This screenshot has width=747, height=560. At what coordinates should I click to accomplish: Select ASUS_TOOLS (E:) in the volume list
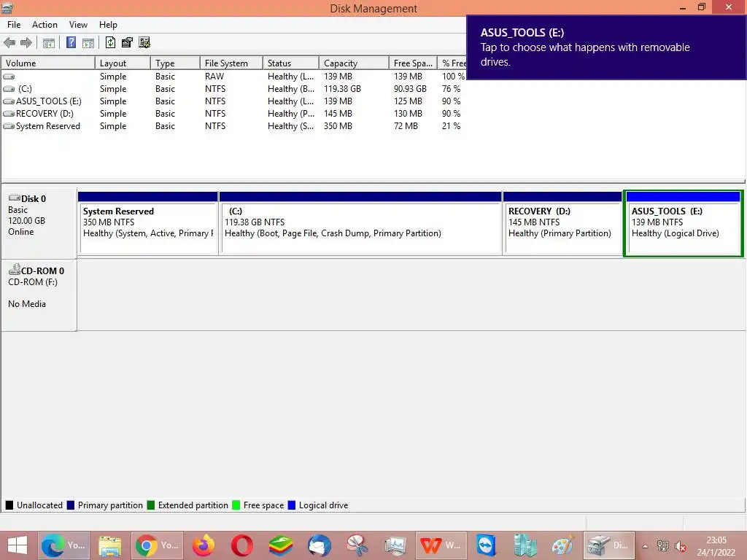(x=233, y=101)
